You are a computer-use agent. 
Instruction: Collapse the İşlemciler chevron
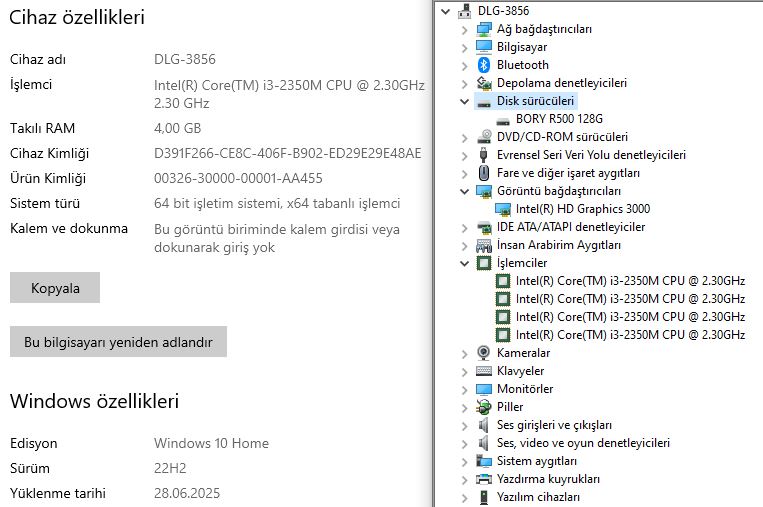coord(465,263)
